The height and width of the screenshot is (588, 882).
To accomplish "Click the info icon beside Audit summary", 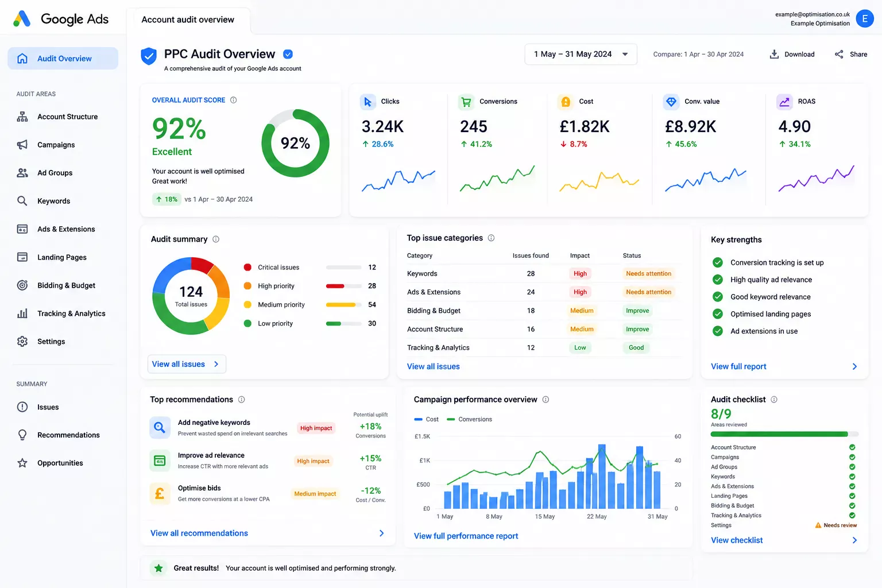I will (x=216, y=239).
